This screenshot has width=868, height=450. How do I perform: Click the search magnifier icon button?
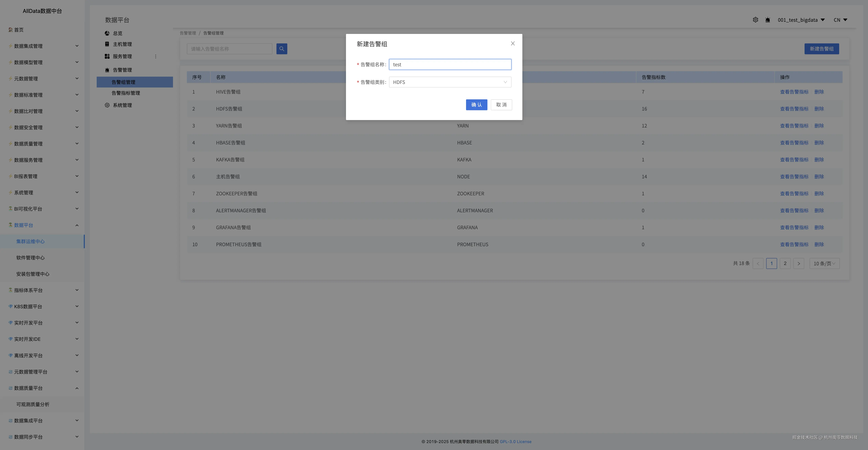[282, 49]
